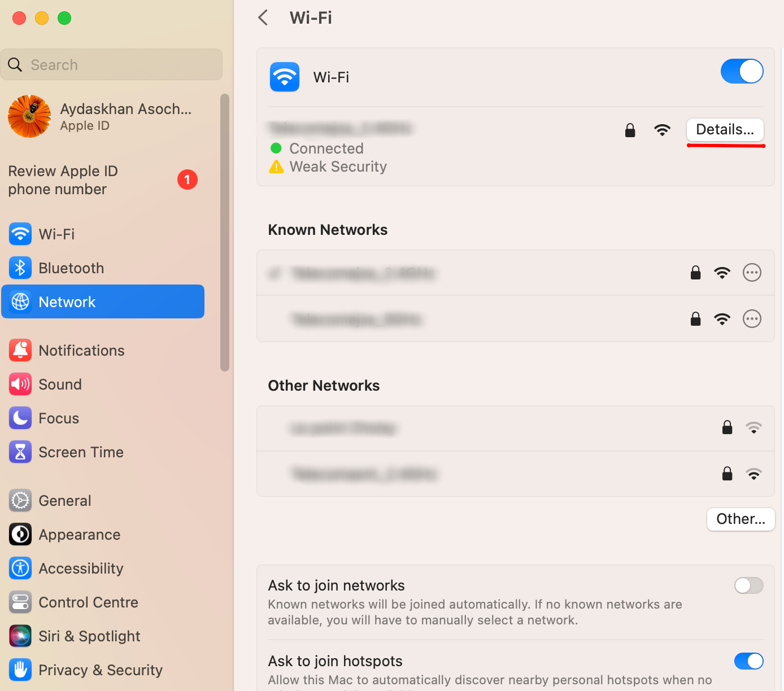The height and width of the screenshot is (691, 784).
Task: Click the Other… button under Other Networks
Action: click(x=741, y=519)
